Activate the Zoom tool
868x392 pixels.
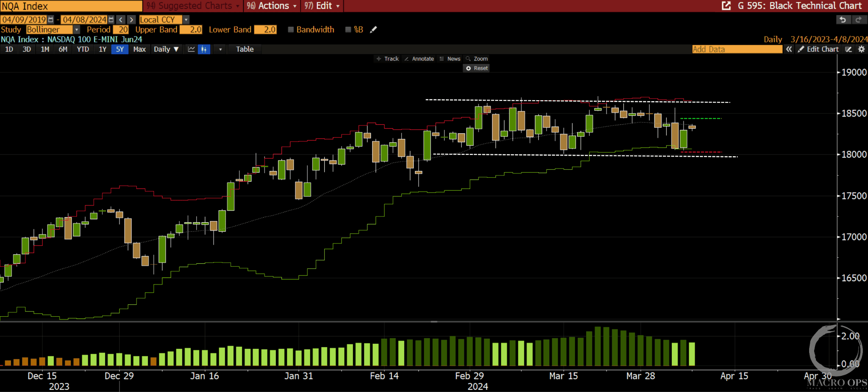pos(477,59)
